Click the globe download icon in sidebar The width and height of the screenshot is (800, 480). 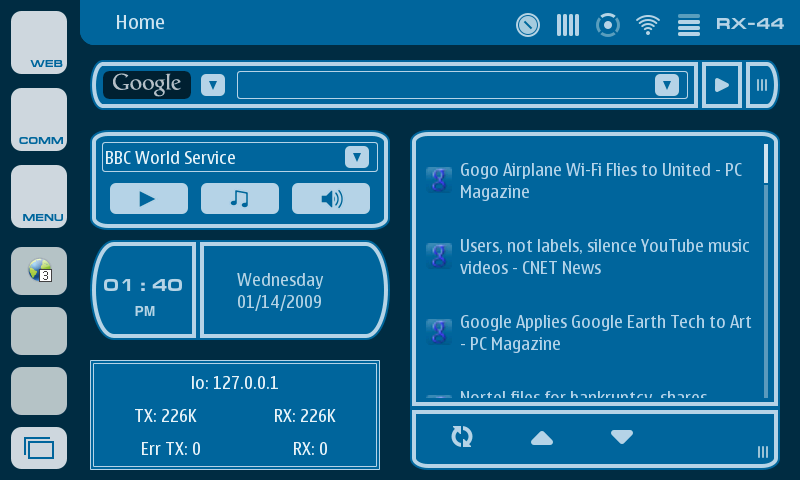click(39, 271)
